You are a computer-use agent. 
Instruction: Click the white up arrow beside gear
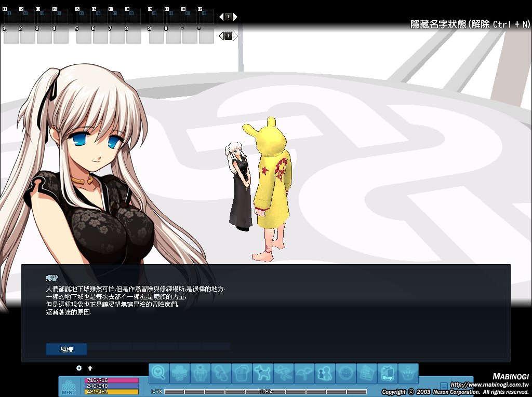point(90,368)
